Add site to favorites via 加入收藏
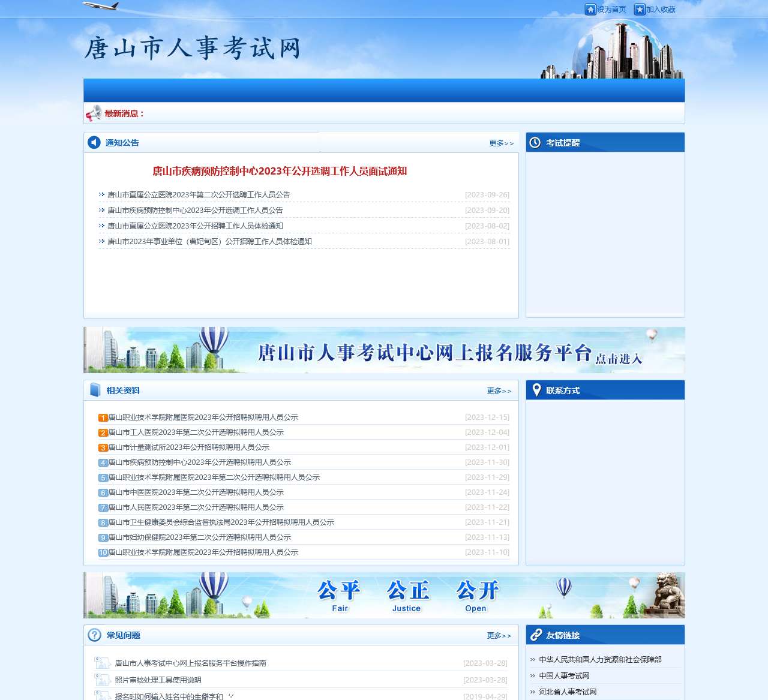The width and height of the screenshot is (768, 700). (661, 10)
